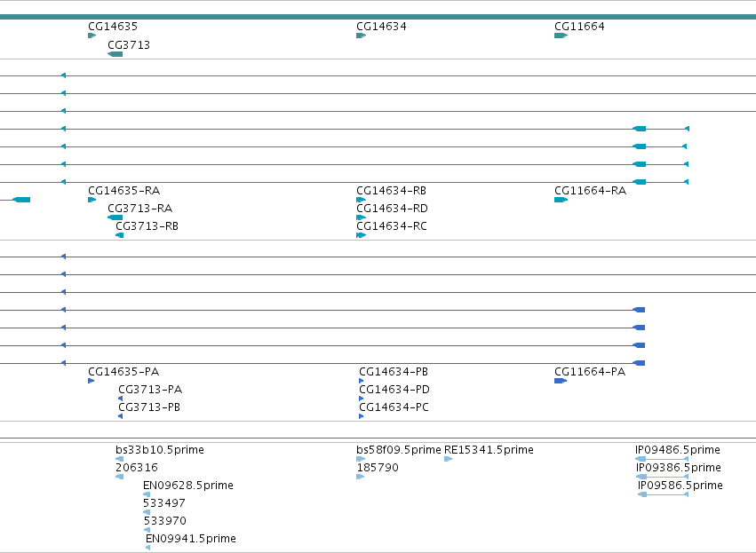
Task: Select the CG14634-PD protein label
Action: pos(394,390)
